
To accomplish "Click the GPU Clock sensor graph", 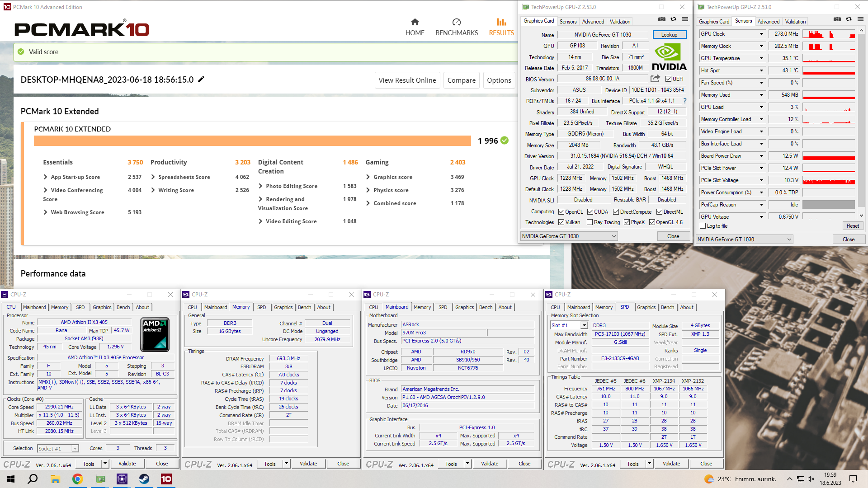I will click(829, 34).
